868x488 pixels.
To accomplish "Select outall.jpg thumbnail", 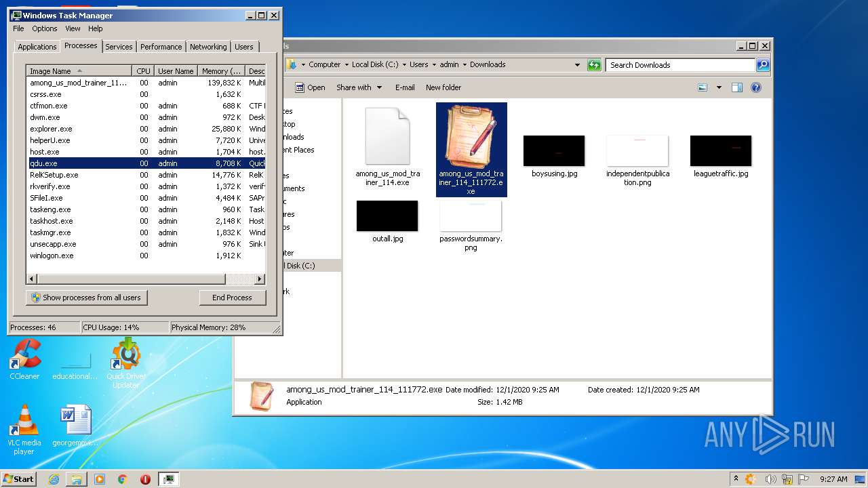I will pos(387,216).
